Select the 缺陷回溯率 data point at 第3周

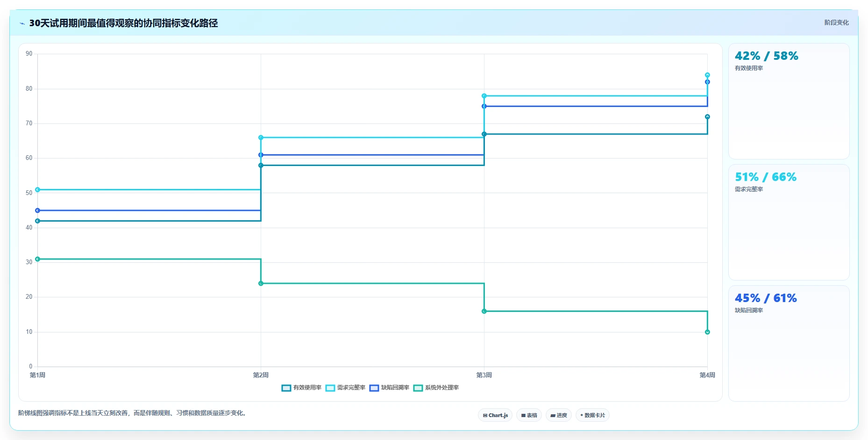(x=484, y=106)
